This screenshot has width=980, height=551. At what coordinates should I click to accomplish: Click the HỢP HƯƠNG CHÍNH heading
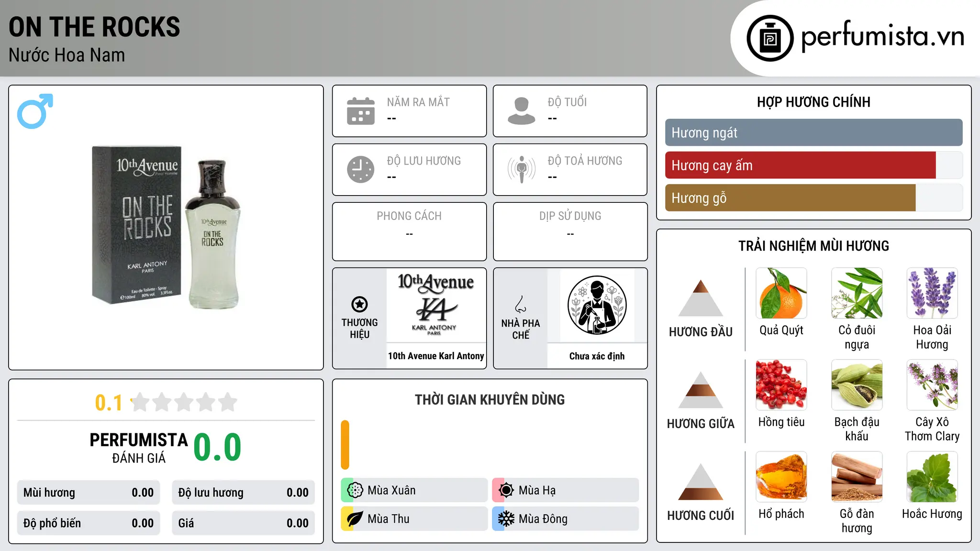pos(813,102)
